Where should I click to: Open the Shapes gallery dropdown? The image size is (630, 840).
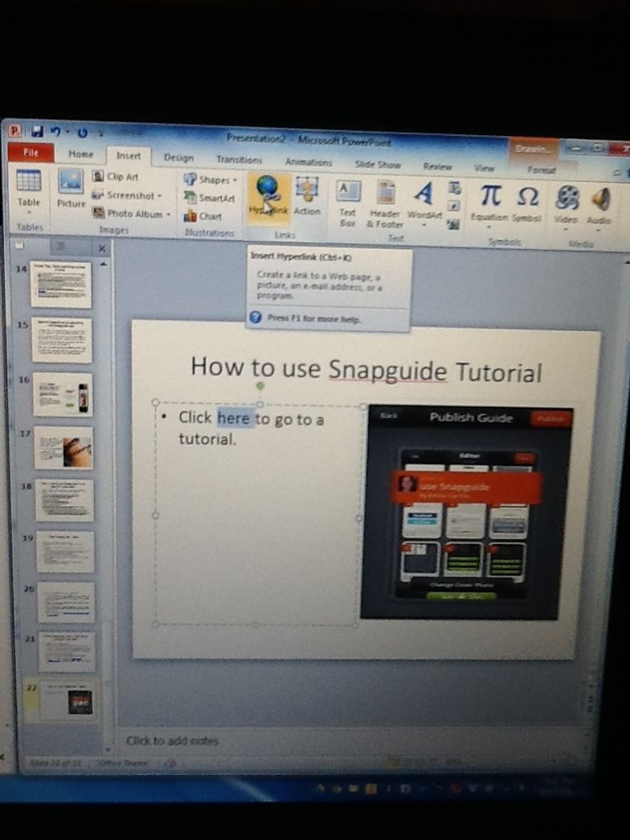tap(211, 179)
